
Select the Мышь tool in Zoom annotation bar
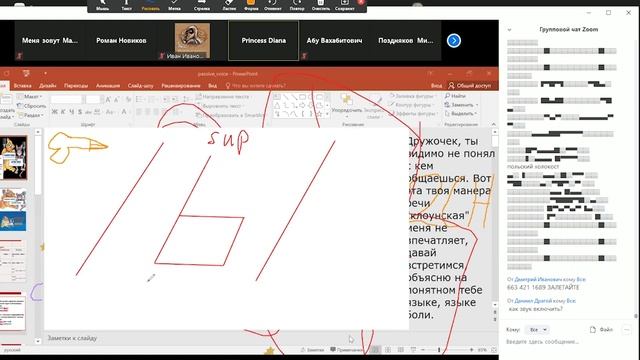point(102,5)
